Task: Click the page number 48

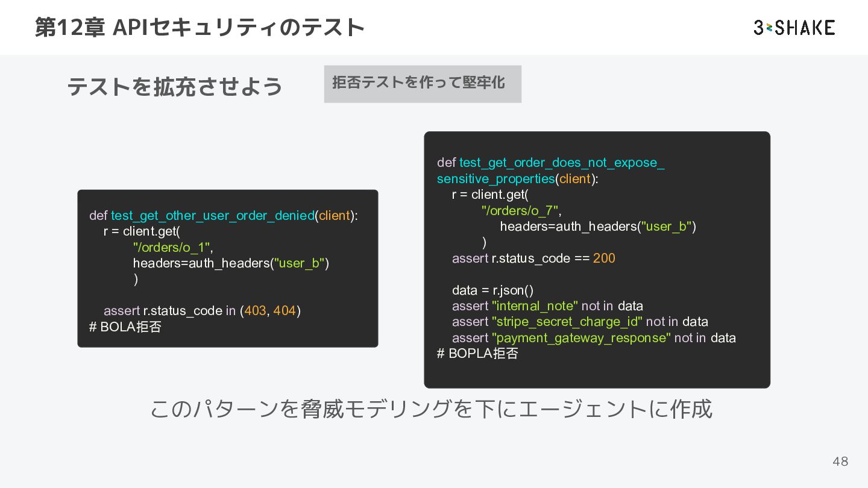Action: 840,461
